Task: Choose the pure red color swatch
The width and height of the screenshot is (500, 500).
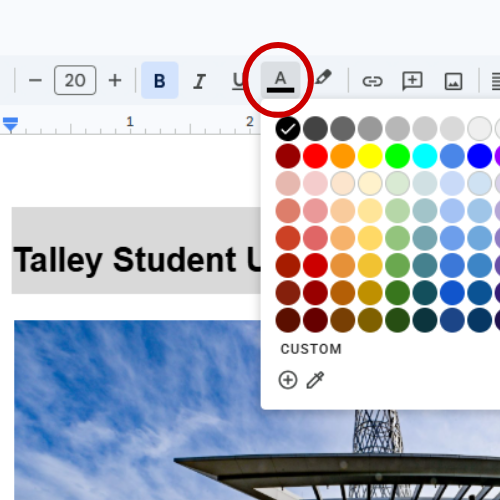Action: point(315,156)
